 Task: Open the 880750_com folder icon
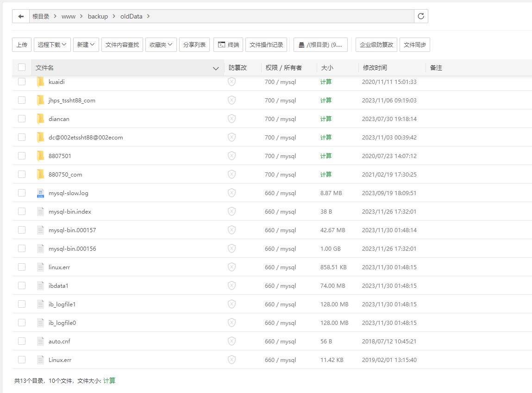40,175
